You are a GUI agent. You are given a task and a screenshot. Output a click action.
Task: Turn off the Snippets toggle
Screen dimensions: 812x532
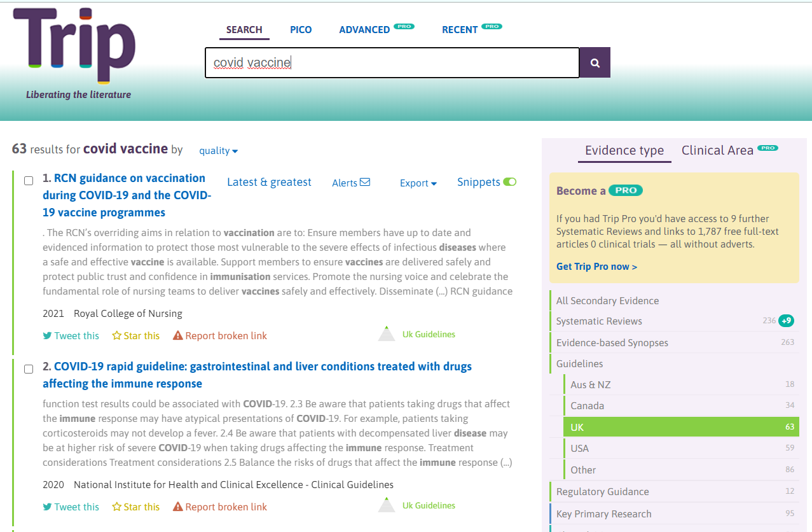(509, 182)
